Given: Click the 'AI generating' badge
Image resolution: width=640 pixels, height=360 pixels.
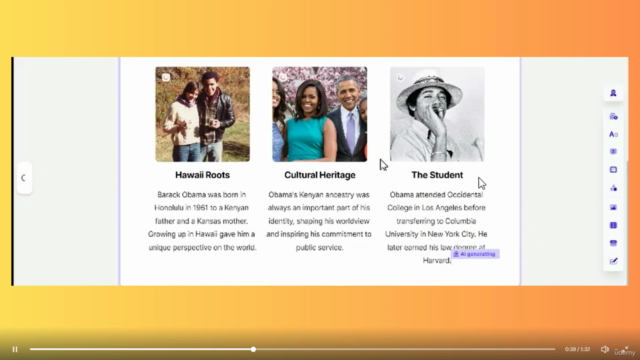Looking at the screenshot, I should coord(475,254).
